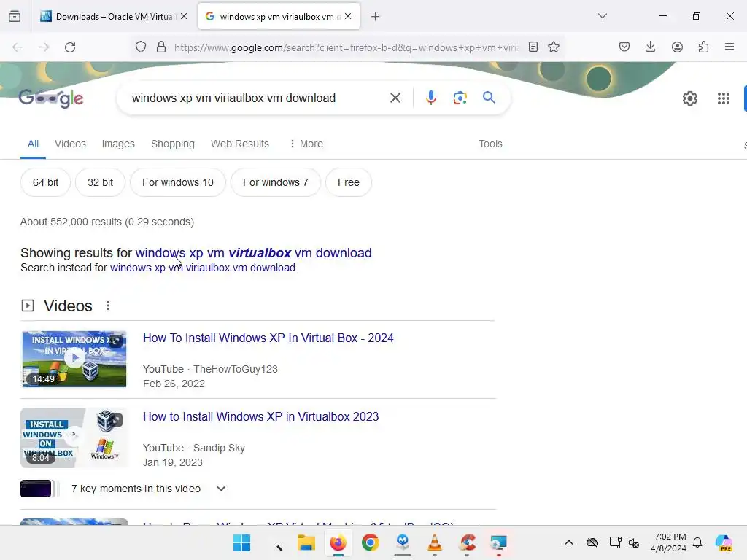Open the Videos section options menu
The width and height of the screenshot is (747, 560).
tap(108, 306)
